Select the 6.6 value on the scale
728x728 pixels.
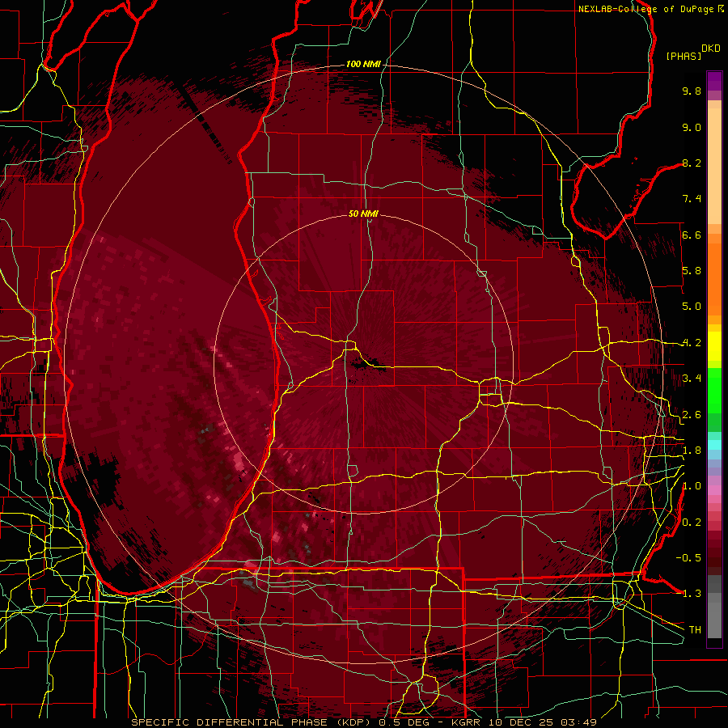click(692, 235)
